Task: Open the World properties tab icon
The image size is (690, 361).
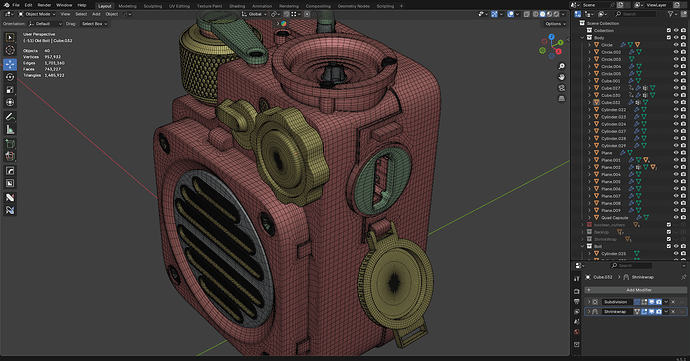Action: click(x=576, y=332)
